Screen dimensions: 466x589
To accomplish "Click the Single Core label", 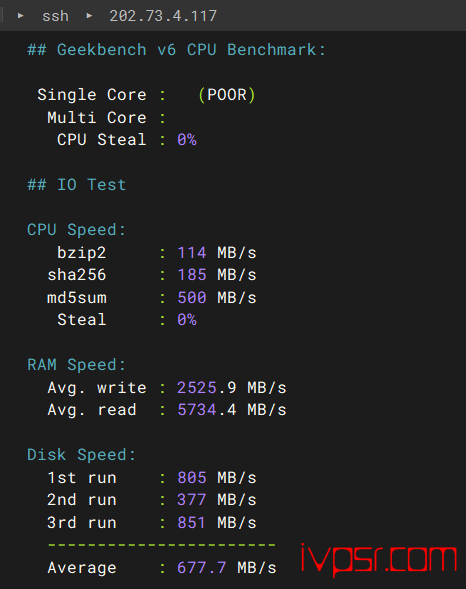I will pos(92,95).
